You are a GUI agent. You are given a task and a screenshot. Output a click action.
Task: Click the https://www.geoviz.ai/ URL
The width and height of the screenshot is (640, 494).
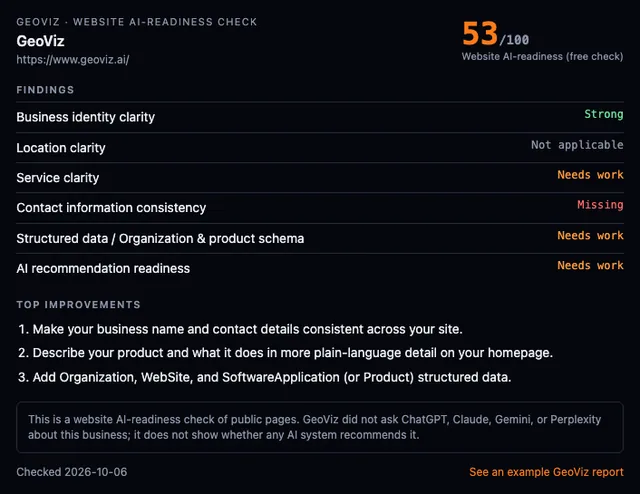coord(73,60)
